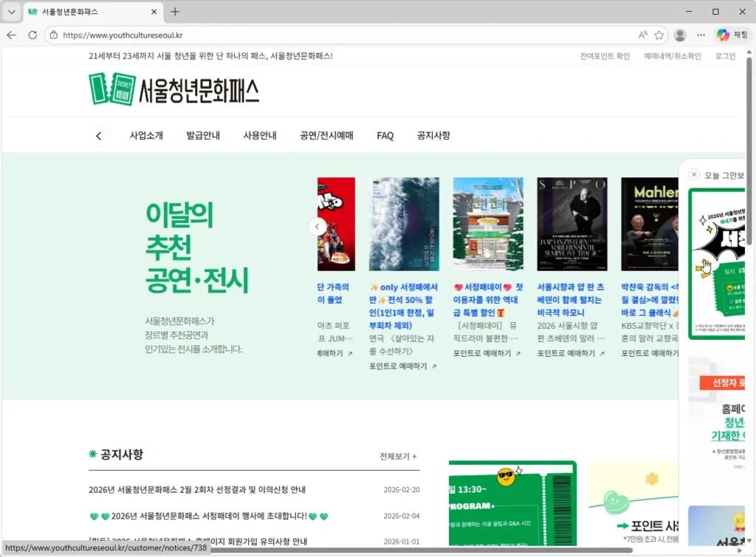Click the green ticket logo icon
The width and height of the screenshot is (756, 557).
(x=111, y=89)
